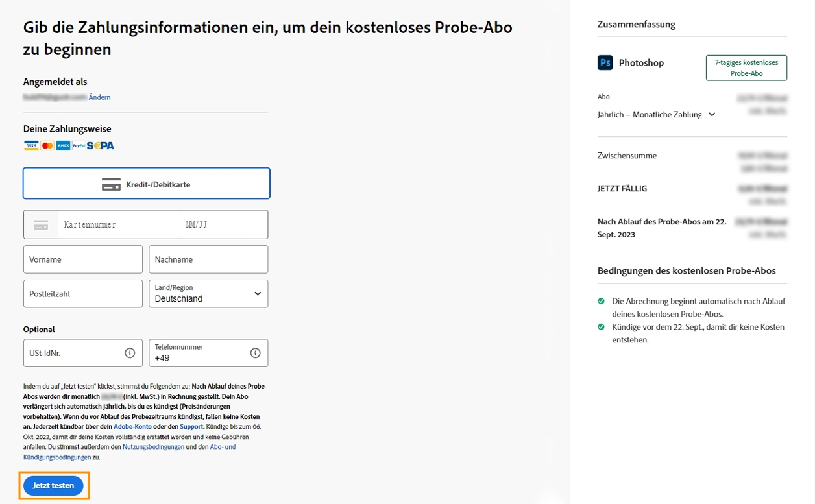Click the info icon beside USt-IdNr.

[130, 354]
